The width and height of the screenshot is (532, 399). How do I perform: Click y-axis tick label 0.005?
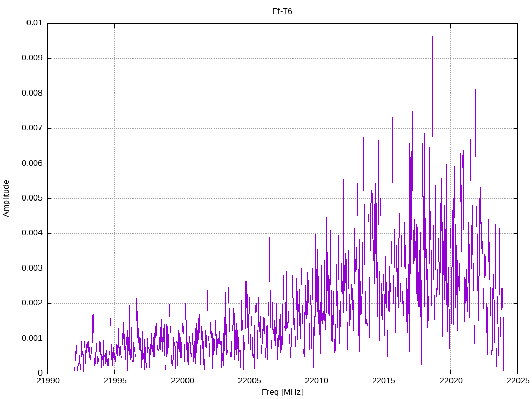[x=32, y=198]
